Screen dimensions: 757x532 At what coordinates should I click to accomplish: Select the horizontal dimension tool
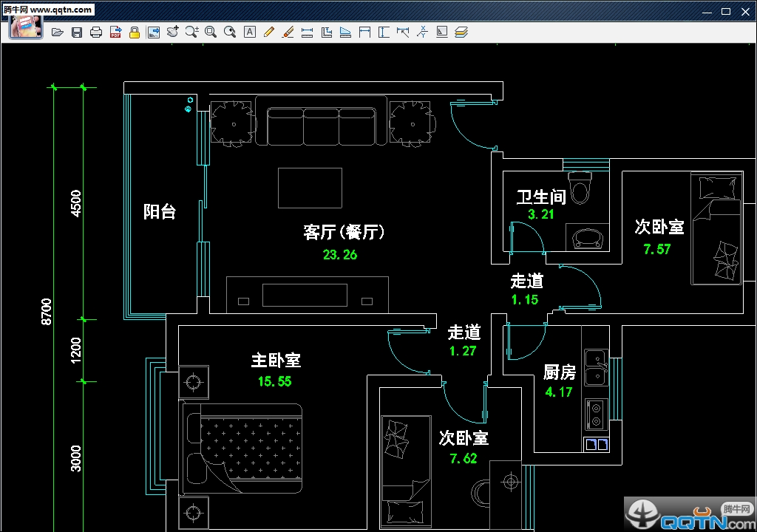tap(365, 32)
